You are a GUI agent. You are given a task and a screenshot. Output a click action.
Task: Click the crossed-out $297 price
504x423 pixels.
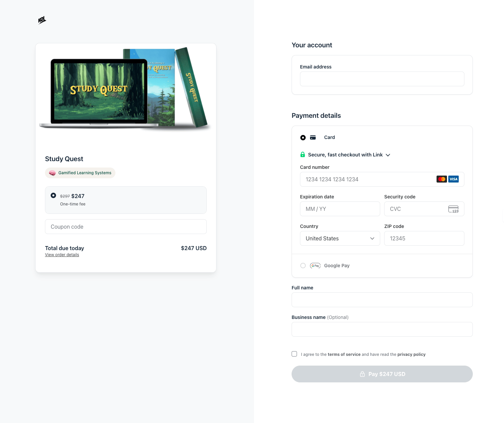pos(65,196)
